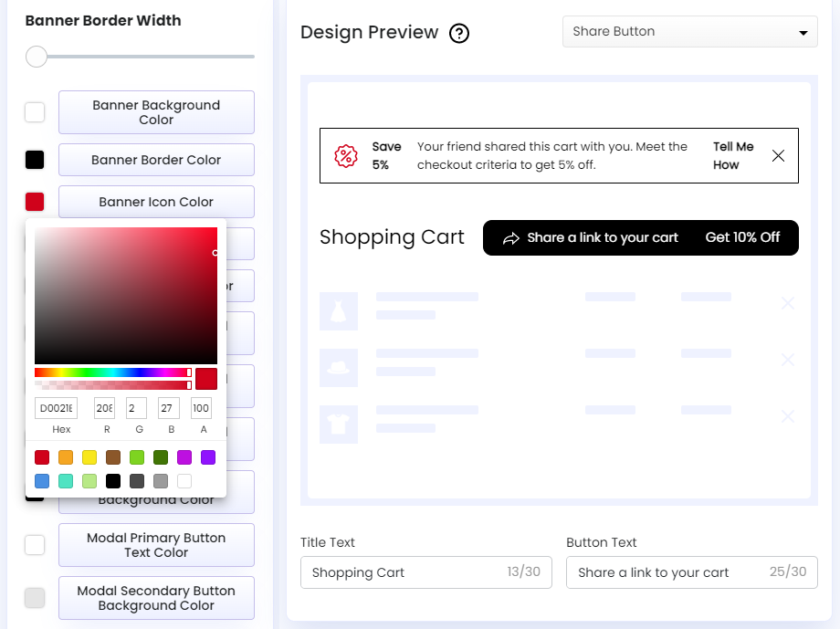Click the red discount percent badge icon
The height and width of the screenshot is (629, 840).
coord(347,155)
